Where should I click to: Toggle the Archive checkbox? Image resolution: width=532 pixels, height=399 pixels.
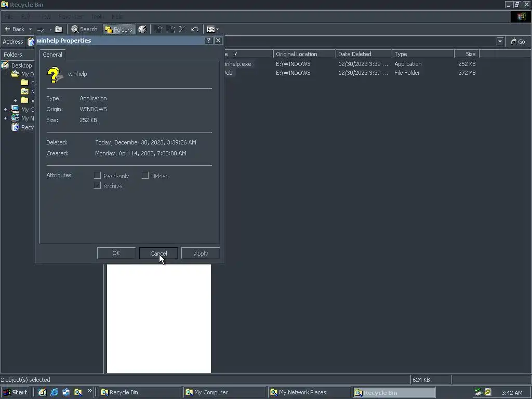click(97, 185)
